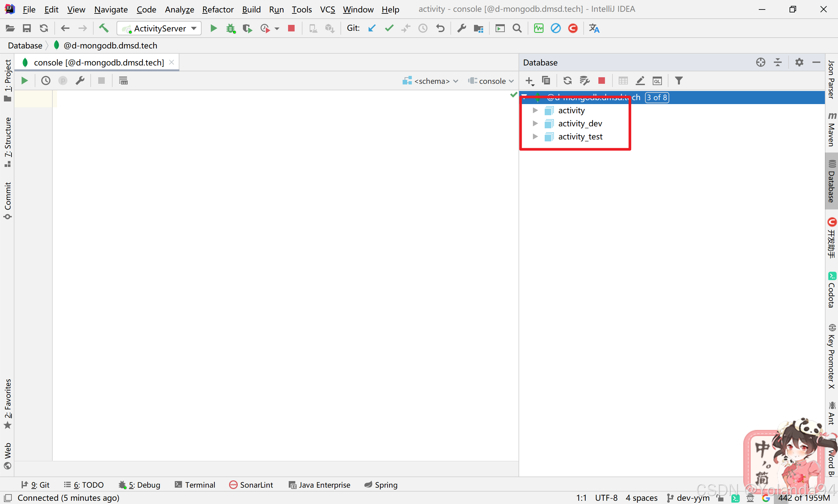Open the Refactor menu
Screen dimensions: 838x504
[x=218, y=9]
